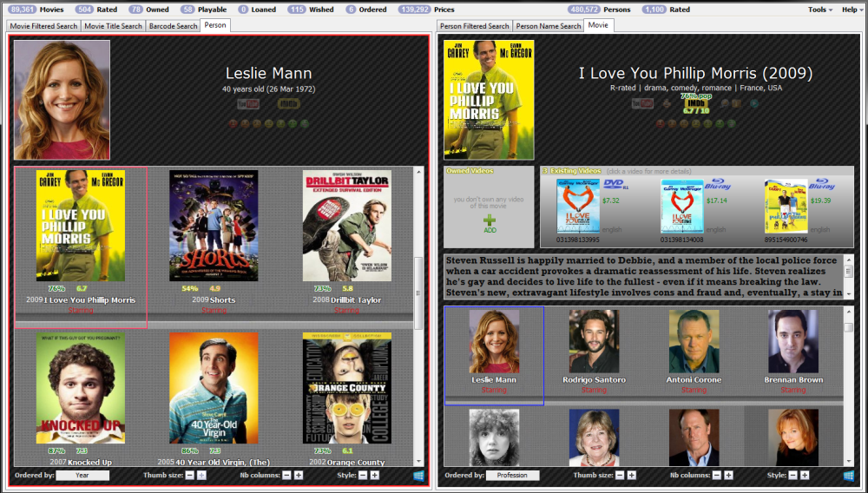Open the Ordered by Year selector

[82, 476]
